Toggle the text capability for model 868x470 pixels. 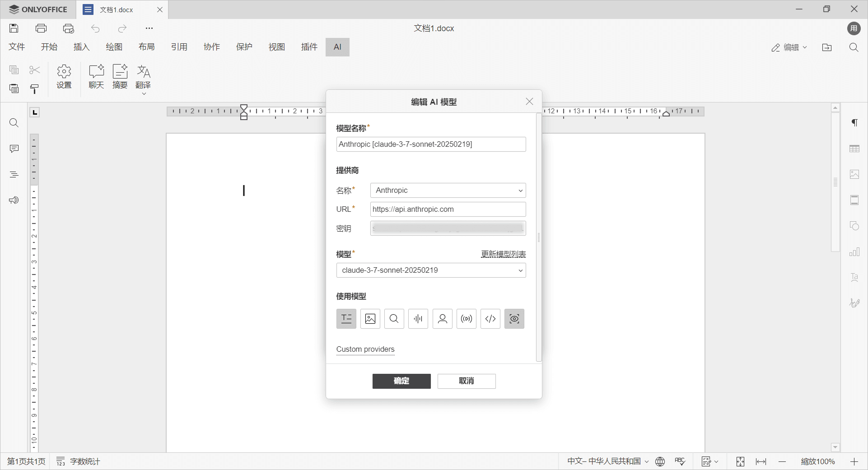click(x=346, y=319)
